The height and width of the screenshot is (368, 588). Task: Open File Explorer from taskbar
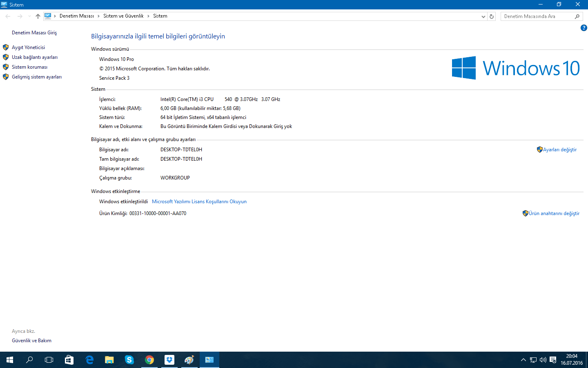(x=109, y=360)
